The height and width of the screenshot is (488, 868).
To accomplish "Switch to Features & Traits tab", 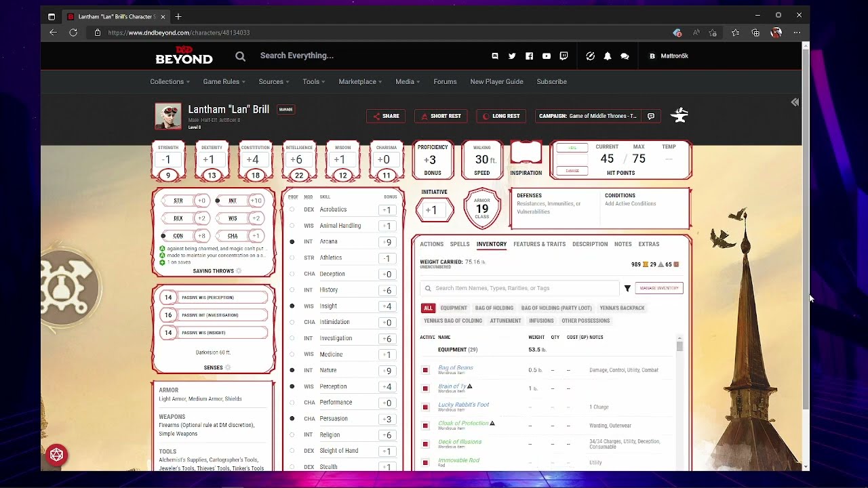I will [539, 244].
